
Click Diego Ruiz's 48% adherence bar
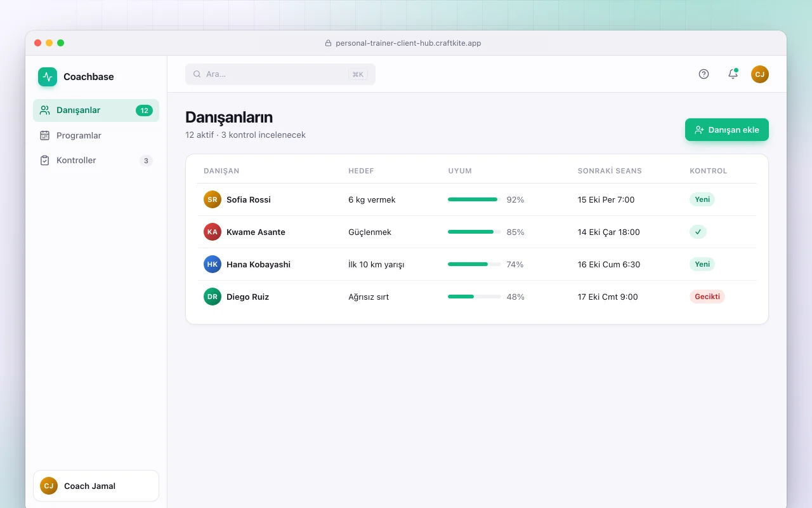click(x=475, y=297)
